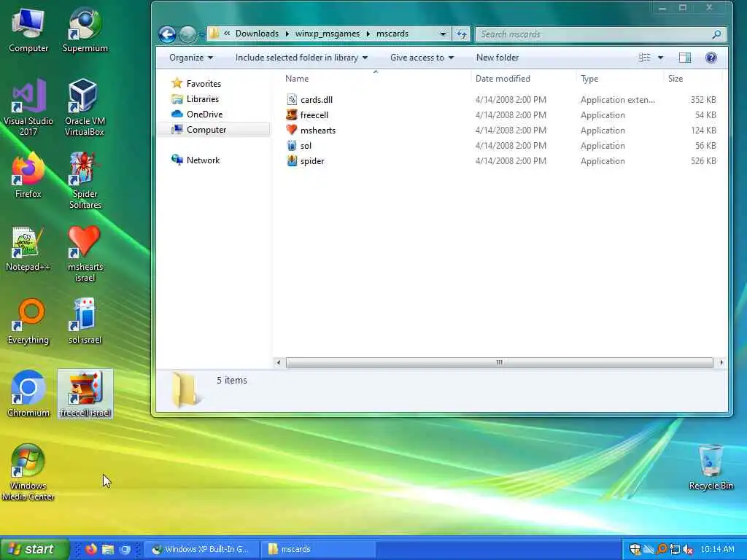The width and height of the screenshot is (747, 560).
Task: Select the cards.dll file icon
Action: coord(292,99)
